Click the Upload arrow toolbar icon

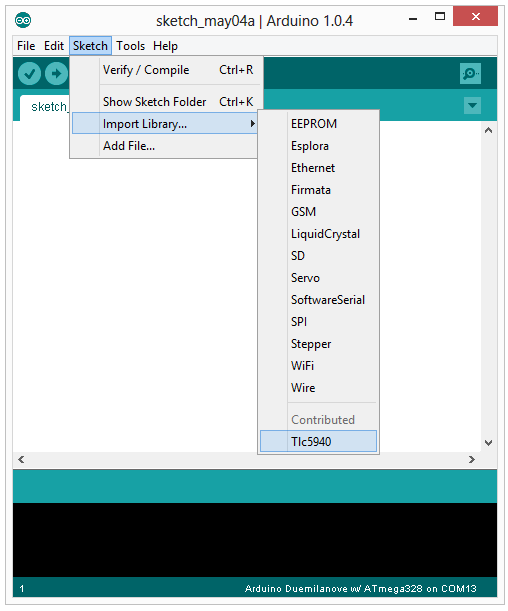[56, 74]
